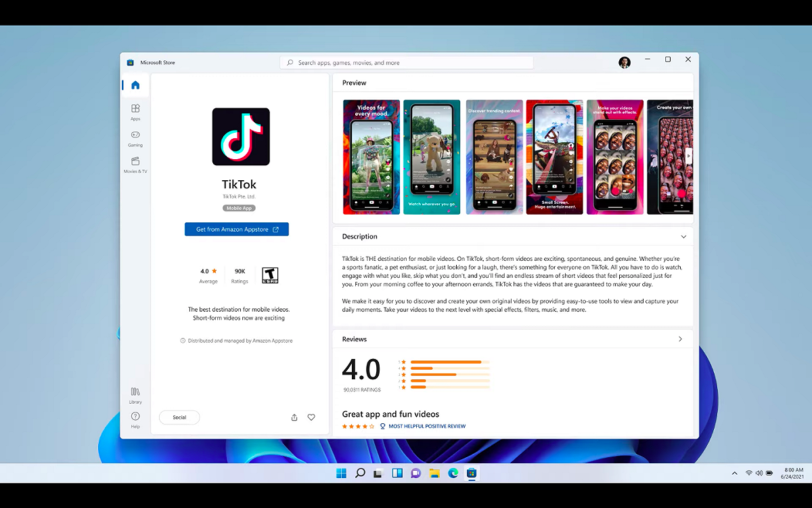Click the search apps input field
The height and width of the screenshot is (508, 812).
pos(407,62)
